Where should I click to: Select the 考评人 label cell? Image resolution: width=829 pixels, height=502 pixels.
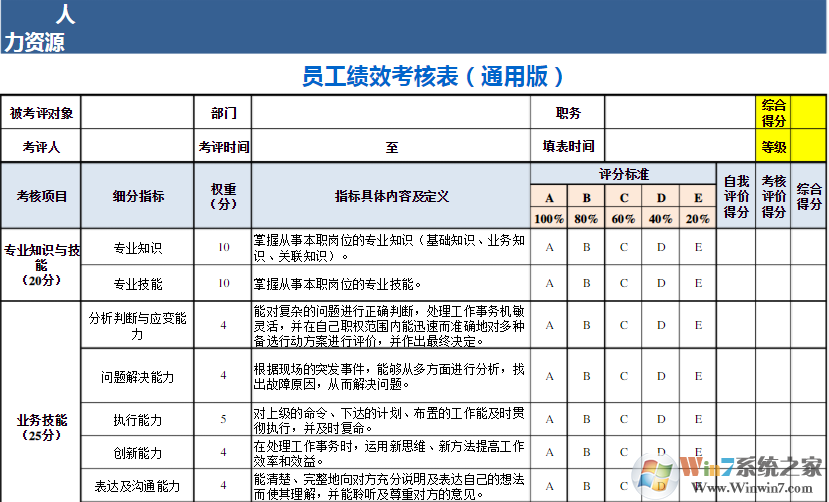41,146
